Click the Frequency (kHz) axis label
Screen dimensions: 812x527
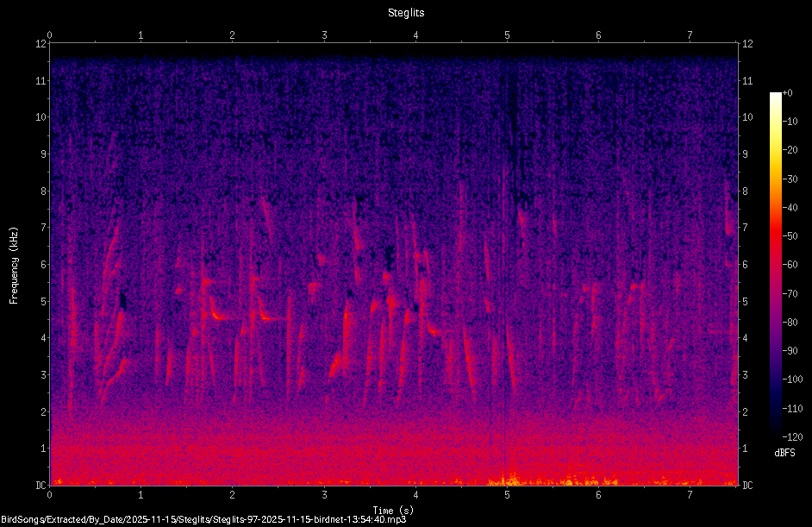pos(14,265)
